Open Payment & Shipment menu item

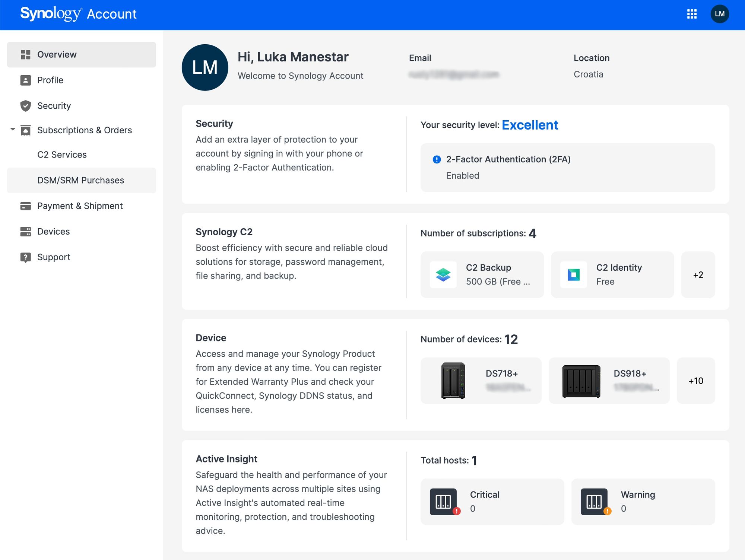[x=82, y=206]
